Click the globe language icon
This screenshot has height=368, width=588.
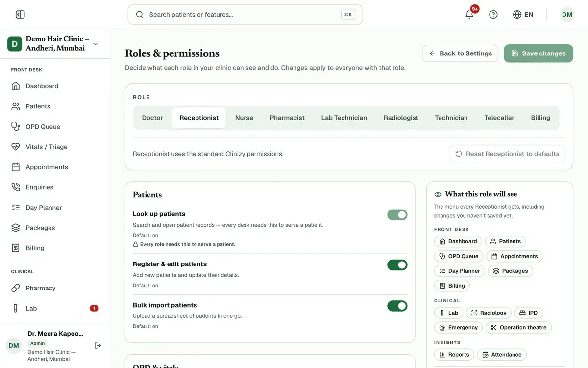click(517, 15)
